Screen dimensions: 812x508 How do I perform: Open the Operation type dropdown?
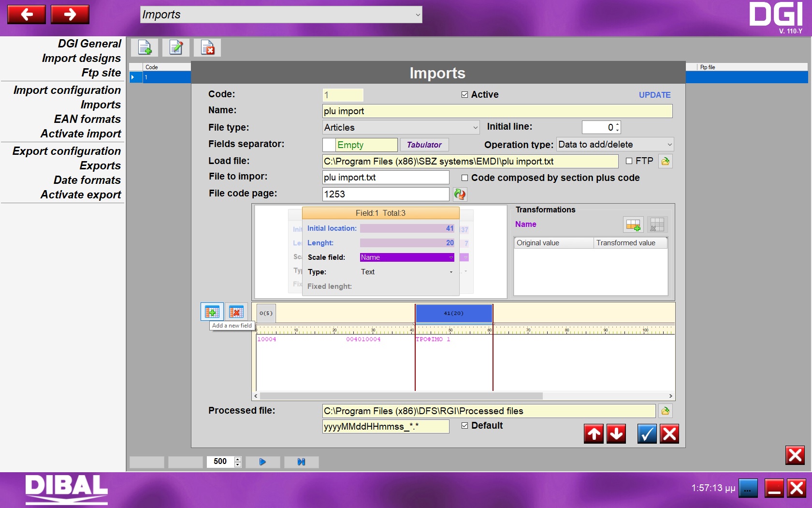(x=615, y=145)
